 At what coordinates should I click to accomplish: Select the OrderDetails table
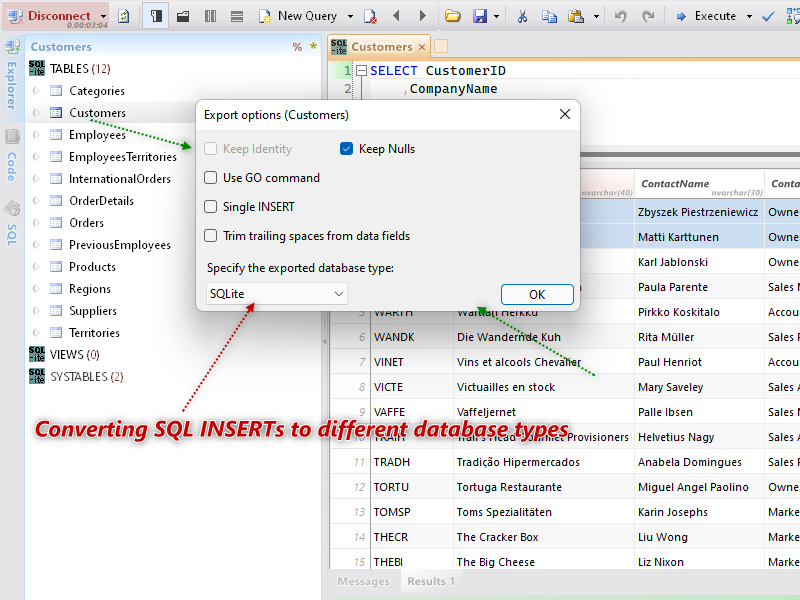(102, 201)
